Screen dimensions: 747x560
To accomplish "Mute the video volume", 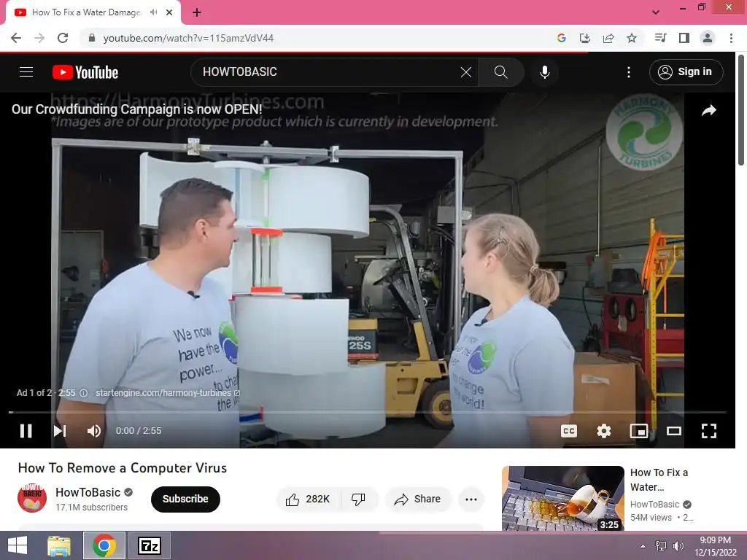I will pos(94,430).
